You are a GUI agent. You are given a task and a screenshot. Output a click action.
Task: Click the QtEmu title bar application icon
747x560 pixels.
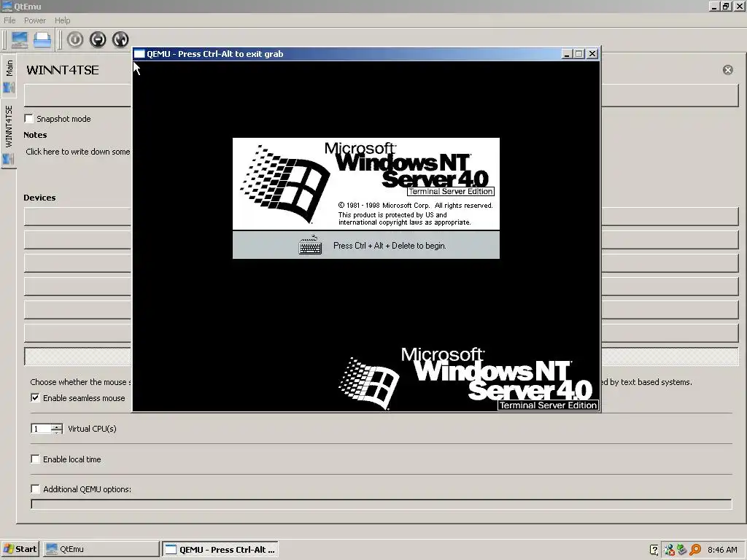(7, 6)
